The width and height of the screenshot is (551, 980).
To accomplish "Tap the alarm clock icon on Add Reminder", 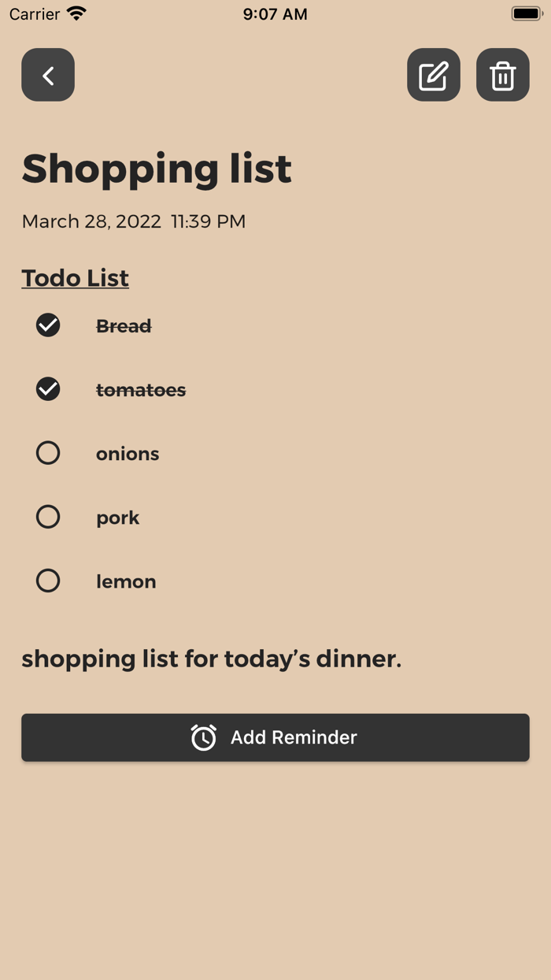I will point(203,737).
